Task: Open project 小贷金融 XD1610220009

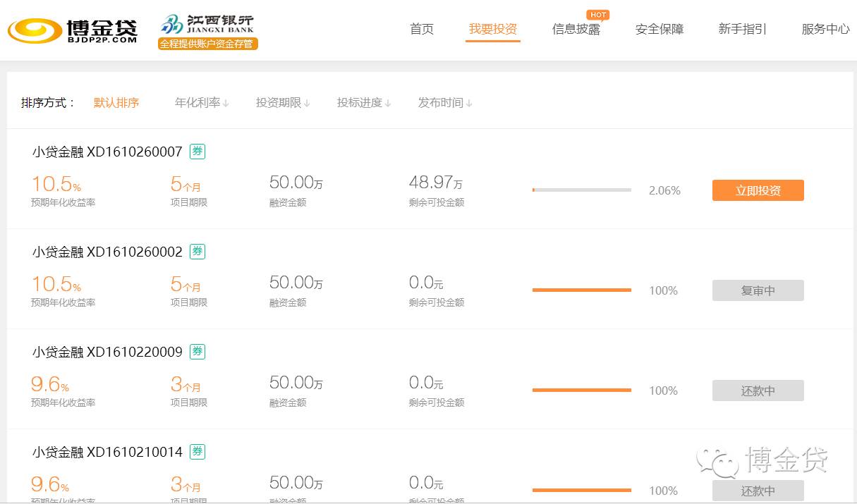Action: tap(107, 352)
